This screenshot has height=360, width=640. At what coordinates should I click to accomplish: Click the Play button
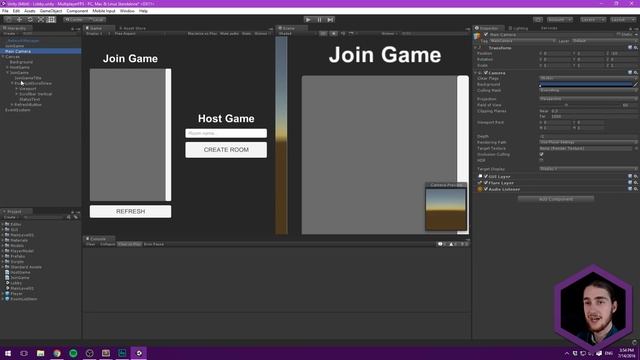[x=308, y=20]
